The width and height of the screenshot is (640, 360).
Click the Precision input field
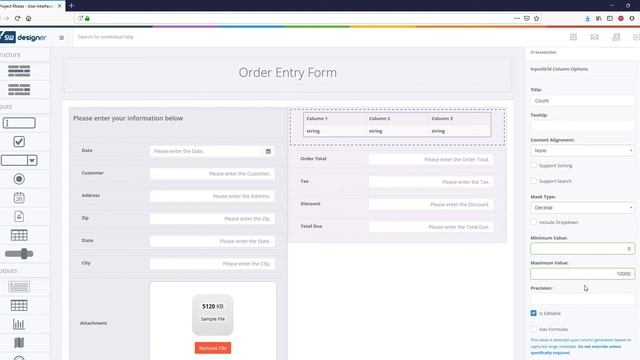tap(582, 299)
